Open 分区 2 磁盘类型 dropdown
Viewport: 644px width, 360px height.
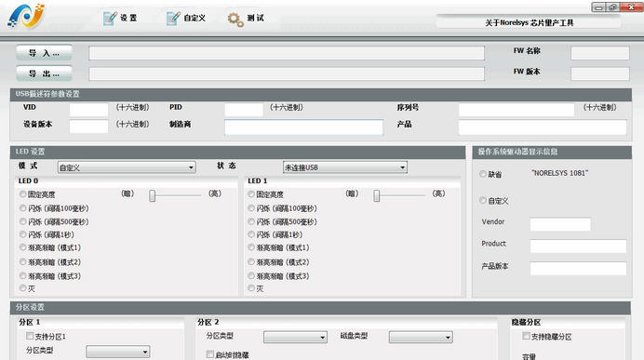421,337
